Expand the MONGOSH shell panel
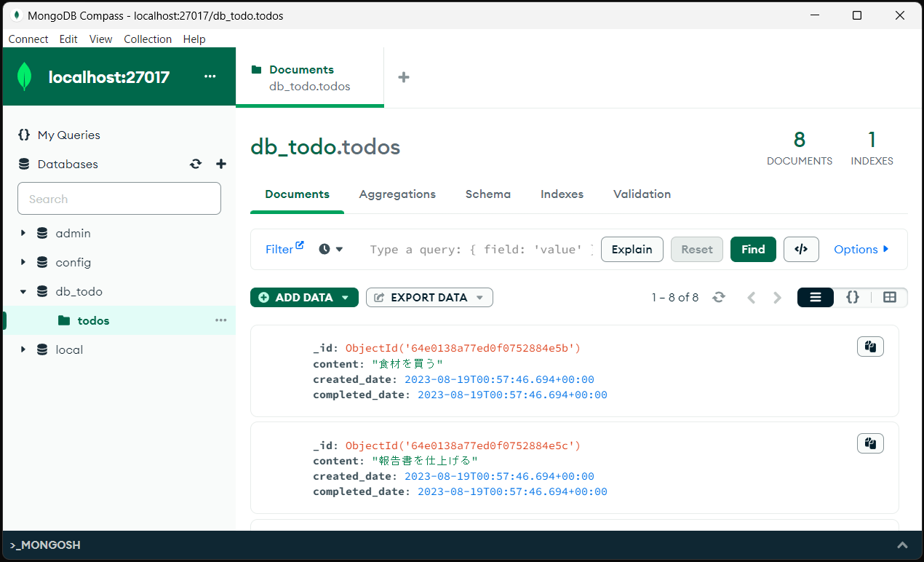 902,545
